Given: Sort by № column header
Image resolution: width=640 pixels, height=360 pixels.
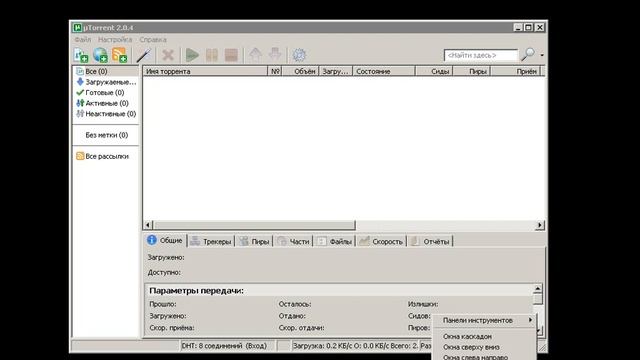Looking at the screenshot, I should [x=275, y=71].
